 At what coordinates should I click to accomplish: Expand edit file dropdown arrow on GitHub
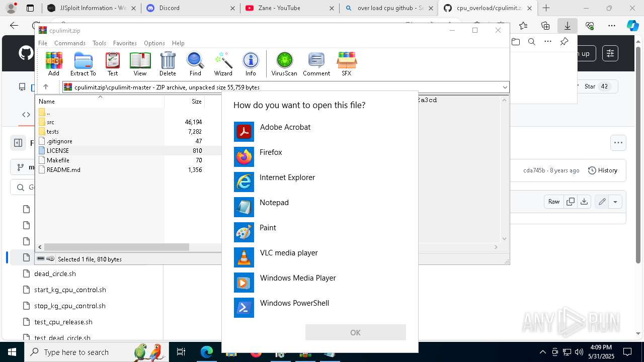pyautogui.click(x=615, y=202)
